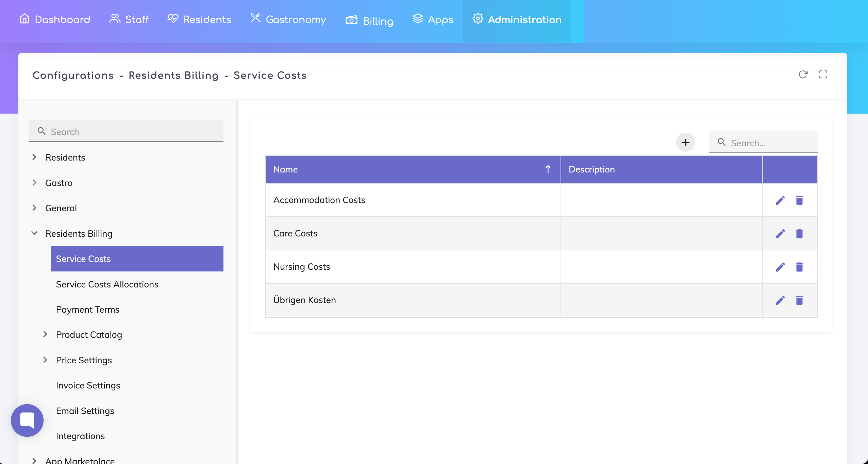
Task: Expand the Gastro configuration section
Action: click(x=34, y=183)
